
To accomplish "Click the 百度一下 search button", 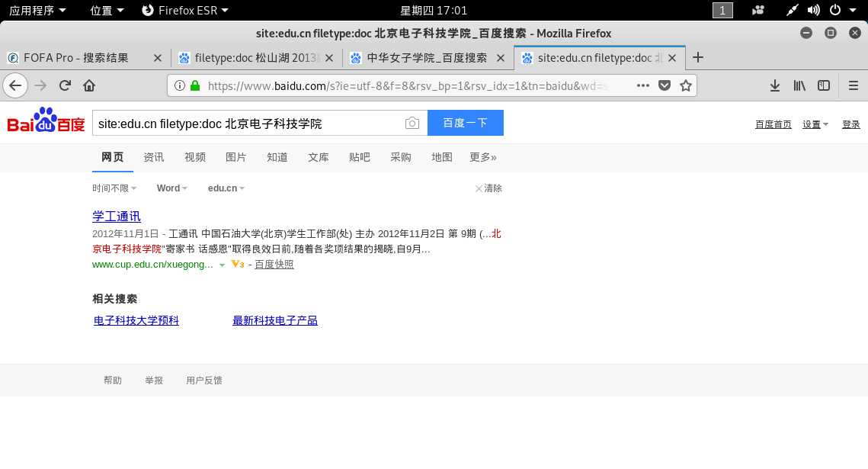I will coord(466,122).
